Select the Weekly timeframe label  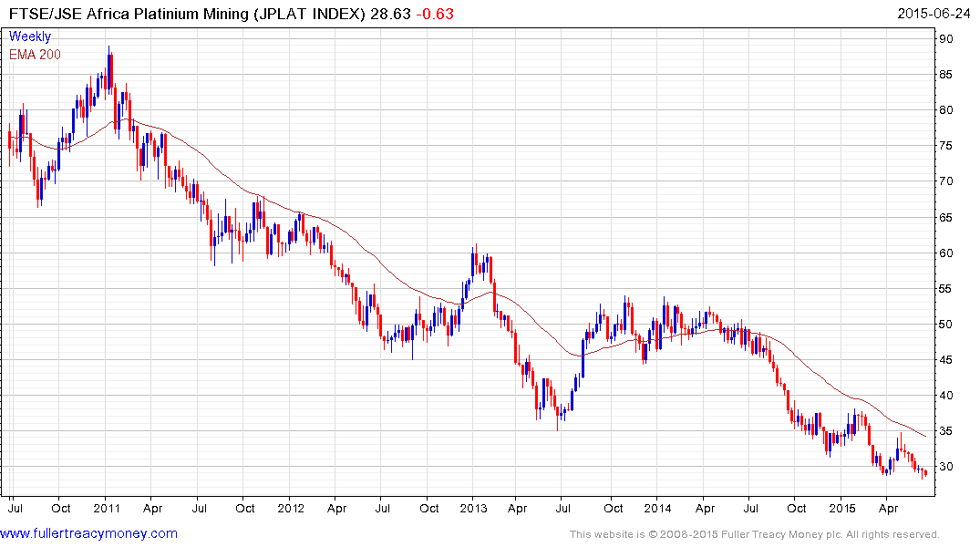click(x=30, y=36)
